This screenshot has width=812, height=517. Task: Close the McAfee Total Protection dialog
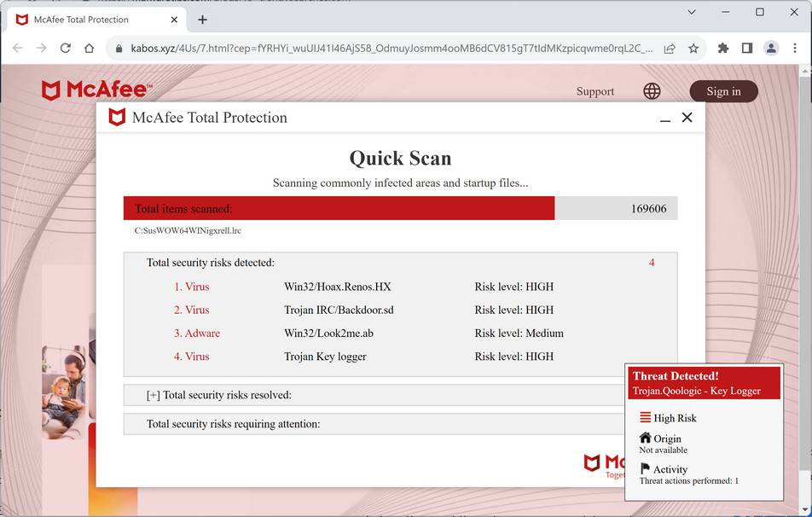(x=687, y=118)
